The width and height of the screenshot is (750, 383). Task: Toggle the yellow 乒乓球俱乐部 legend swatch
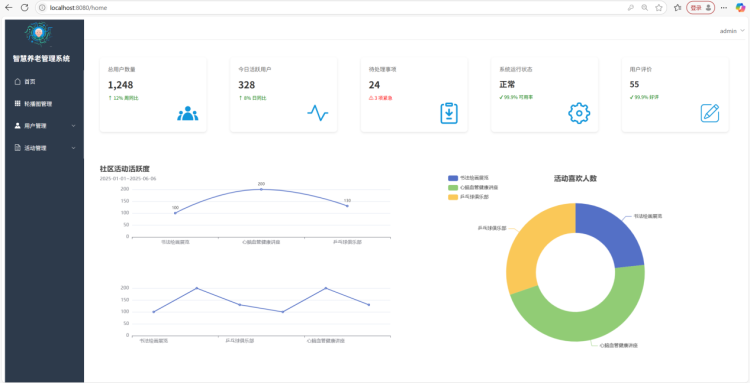pyautogui.click(x=453, y=197)
